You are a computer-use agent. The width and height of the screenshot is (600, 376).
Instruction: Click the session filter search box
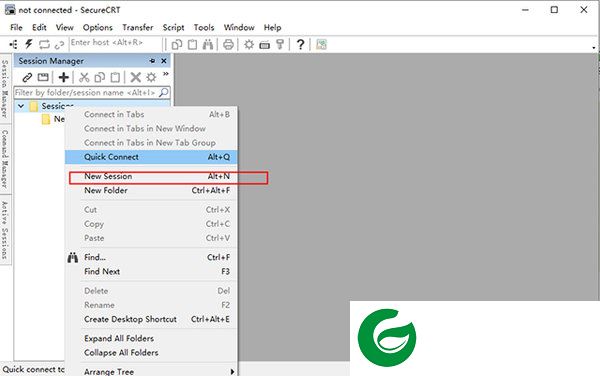click(x=92, y=93)
